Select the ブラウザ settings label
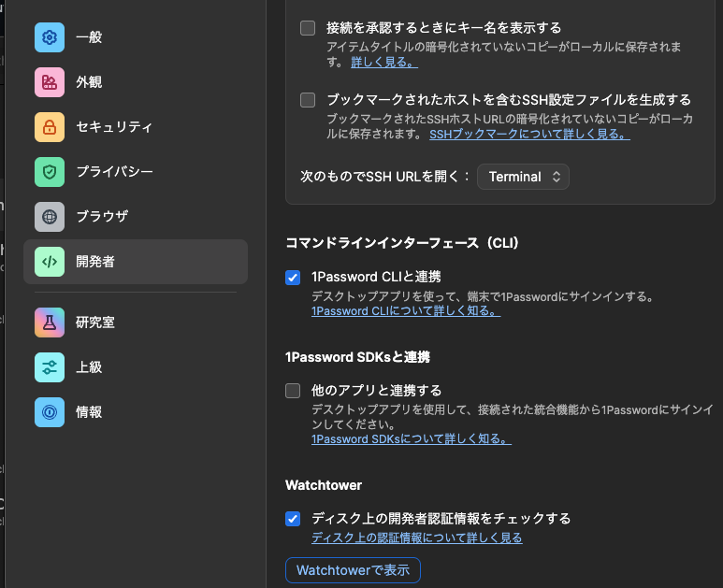 tap(102, 217)
